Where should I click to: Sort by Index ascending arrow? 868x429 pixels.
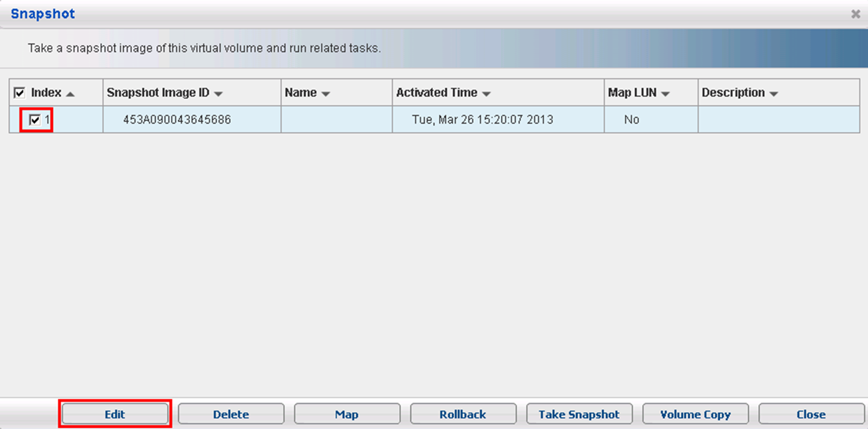pyautogui.click(x=70, y=94)
